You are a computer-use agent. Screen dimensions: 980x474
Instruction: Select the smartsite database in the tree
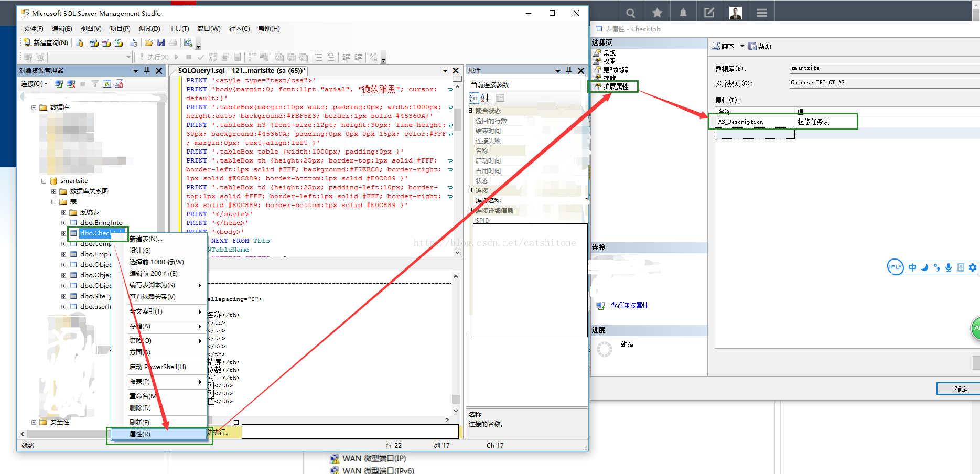point(74,181)
